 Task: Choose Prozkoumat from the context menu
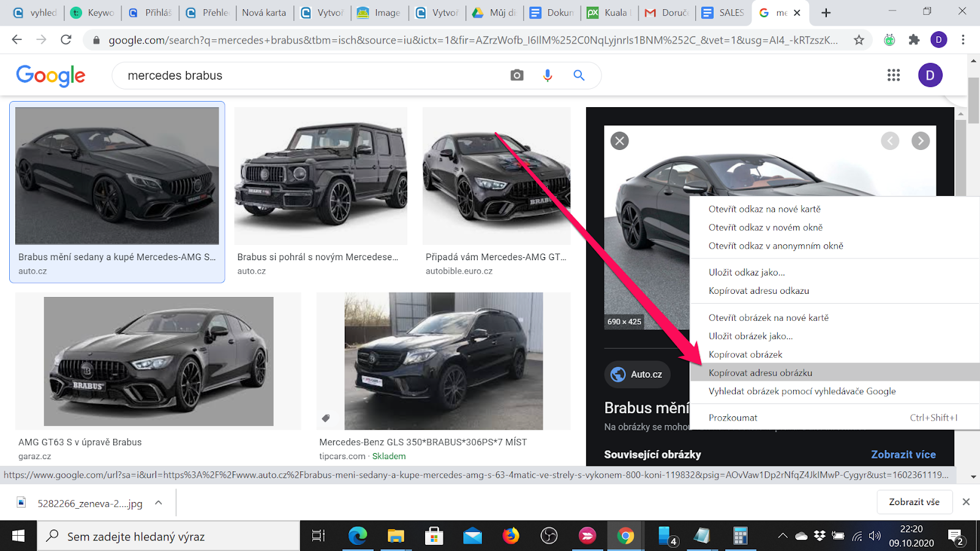(835, 418)
